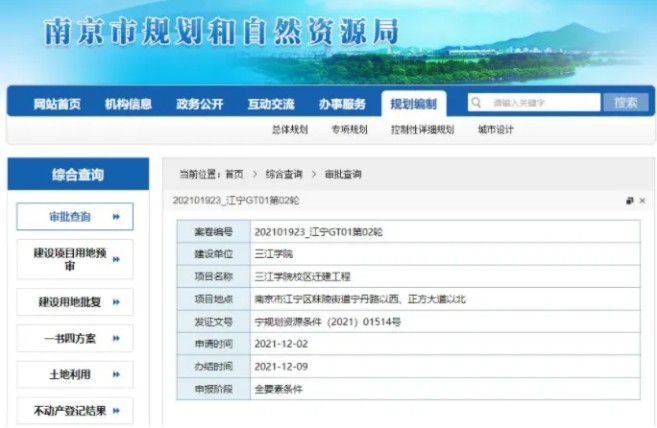Viewport: 657px width, 428px height.
Task: Switch to the 规划编制 tab
Action: tap(413, 104)
